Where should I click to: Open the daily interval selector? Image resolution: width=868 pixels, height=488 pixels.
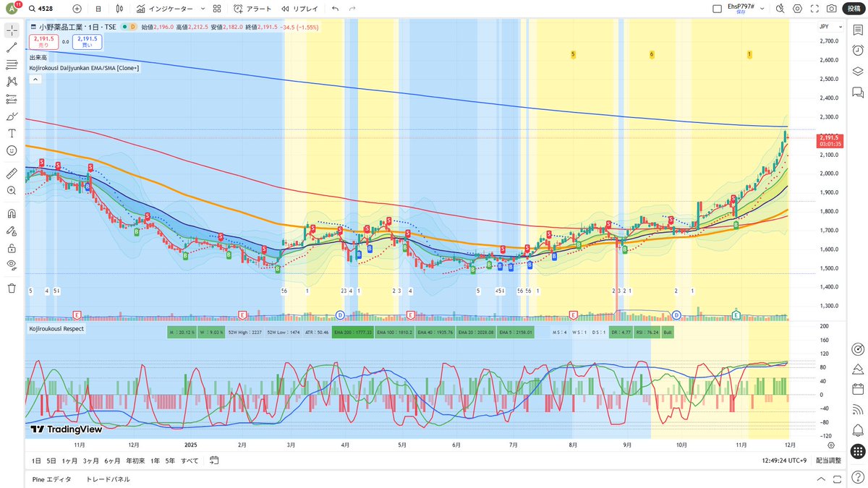point(98,9)
